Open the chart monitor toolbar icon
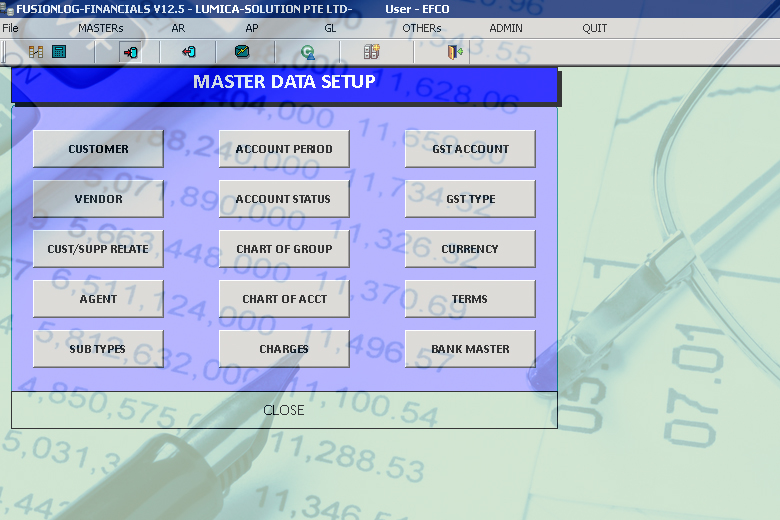Image resolution: width=780 pixels, height=520 pixels. pos(242,52)
